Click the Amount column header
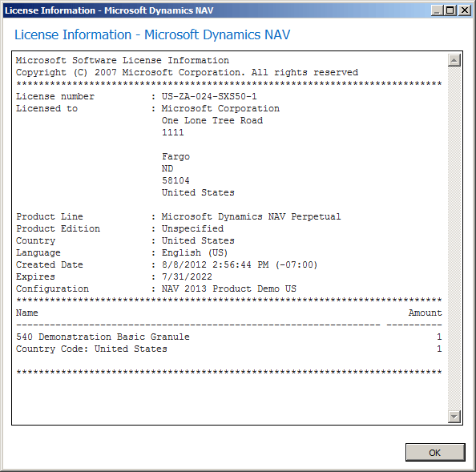Viewport: 476px width, 472px height. [425, 313]
